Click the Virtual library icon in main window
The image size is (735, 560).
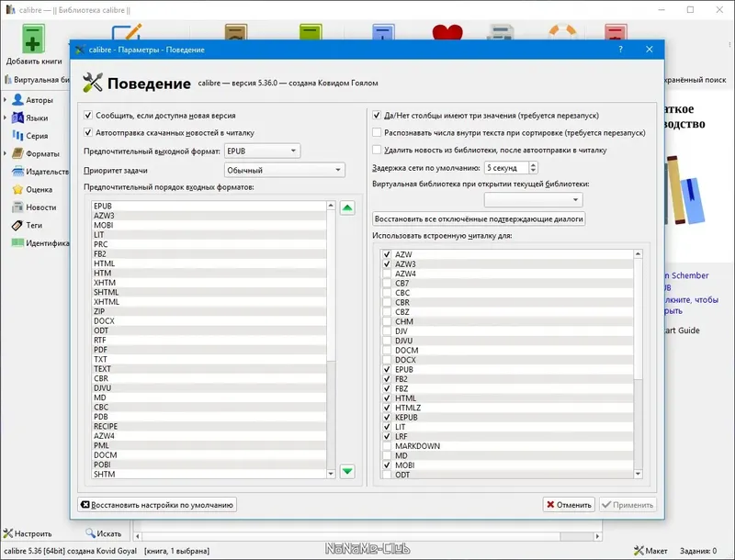pyautogui.click(x=8, y=80)
